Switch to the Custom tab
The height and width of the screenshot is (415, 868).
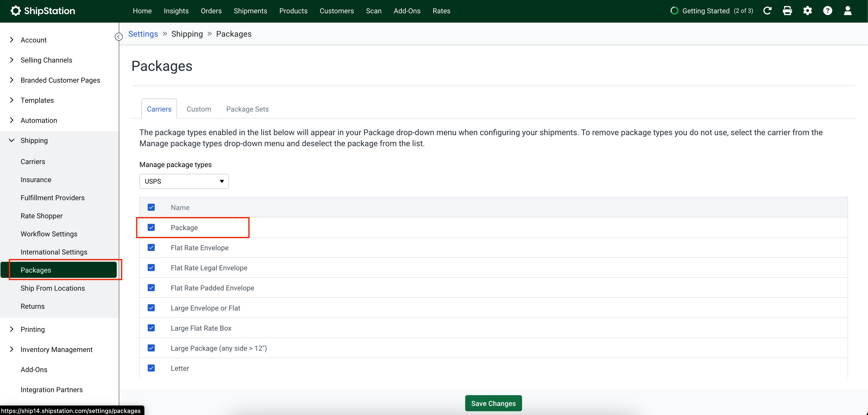199,109
